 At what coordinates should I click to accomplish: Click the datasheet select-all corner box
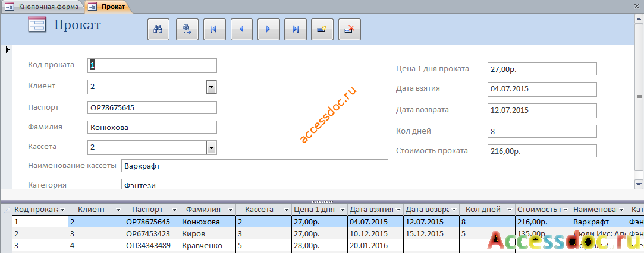pyautogui.click(x=6, y=210)
